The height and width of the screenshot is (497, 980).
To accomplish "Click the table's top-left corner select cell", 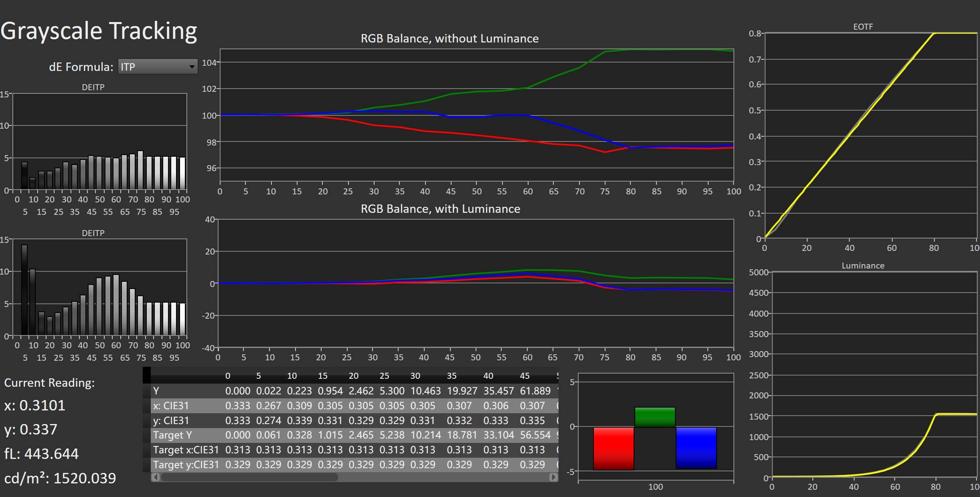I will 147,375.
